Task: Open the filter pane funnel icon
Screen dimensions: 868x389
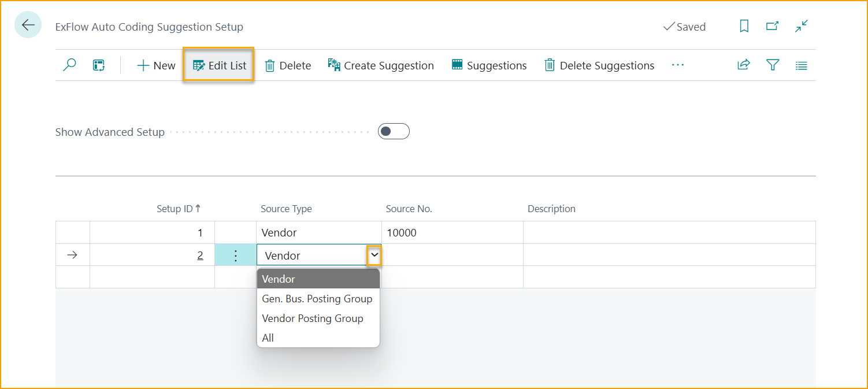Action: [x=773, y=65]
